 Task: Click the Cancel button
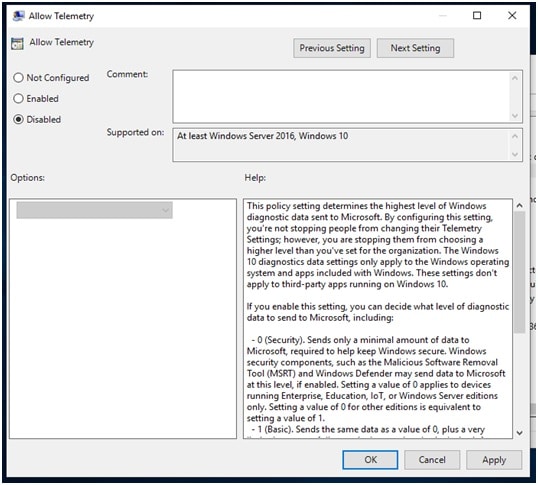tap(432, 460)
